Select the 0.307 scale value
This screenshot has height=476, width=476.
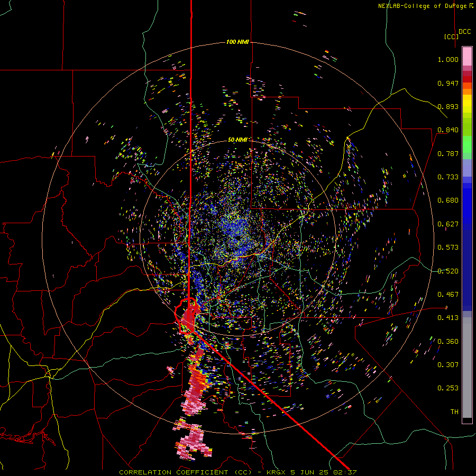click(448, 365)
